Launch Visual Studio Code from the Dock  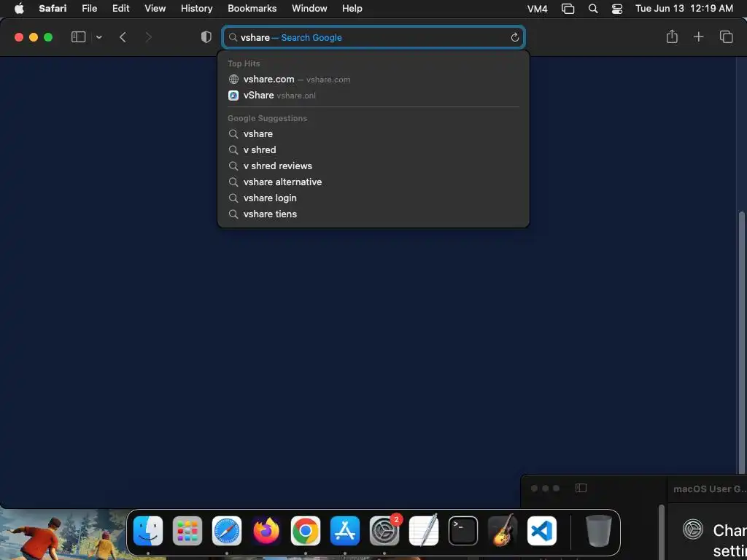tap(542, 531)
